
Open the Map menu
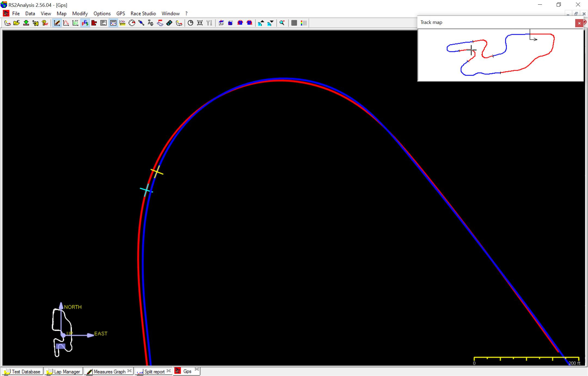(62, 13)
